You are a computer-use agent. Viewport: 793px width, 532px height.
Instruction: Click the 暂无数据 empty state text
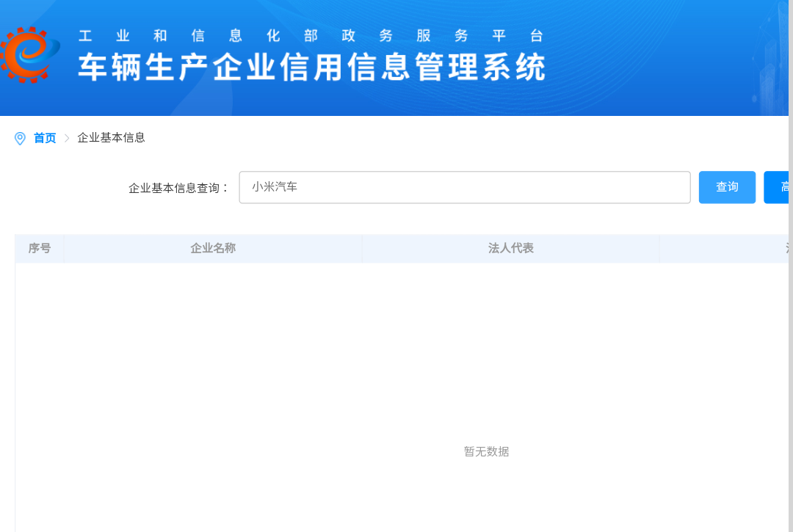tap(486, 451)
